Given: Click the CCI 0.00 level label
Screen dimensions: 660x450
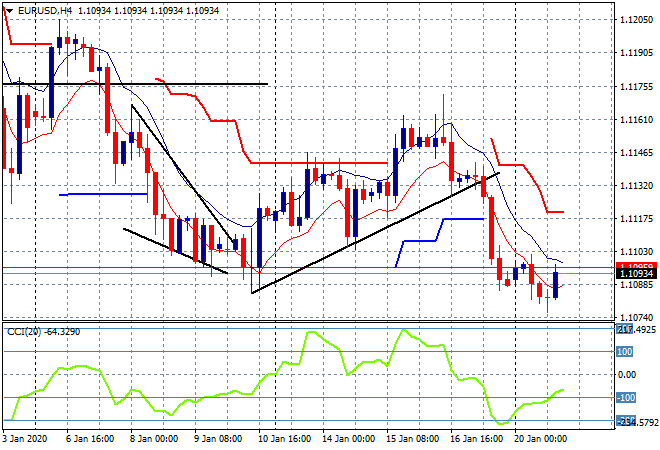Looking at the screenshot, I should (627, 375).
